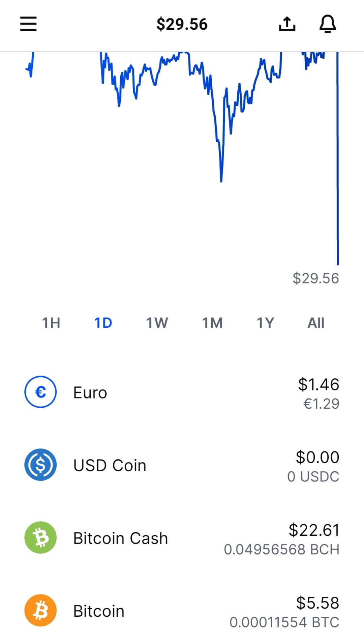Image resolution: width=364 pixels, height=644 pixels.
Task: Select the 1H time range
Action: pyautogui.click(x=51, y=323)
